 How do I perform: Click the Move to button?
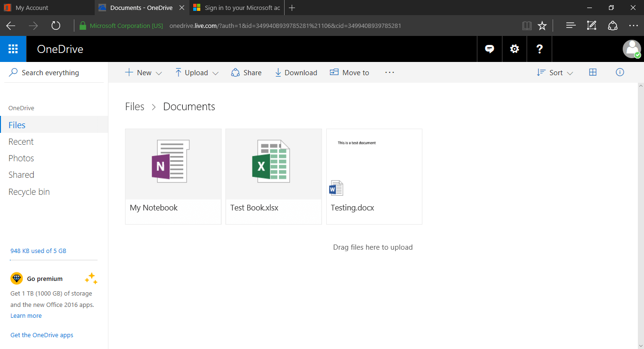(x=349, y=72)
